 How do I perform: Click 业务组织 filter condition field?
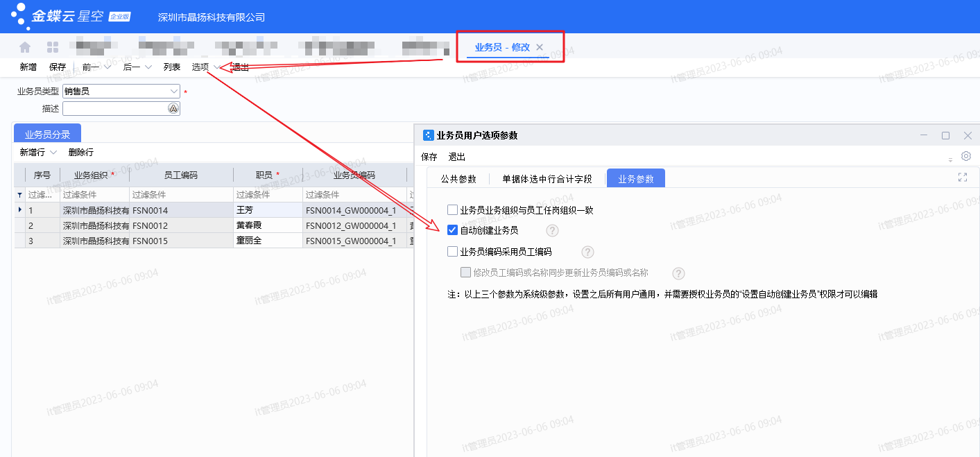[x=94, y=195]
